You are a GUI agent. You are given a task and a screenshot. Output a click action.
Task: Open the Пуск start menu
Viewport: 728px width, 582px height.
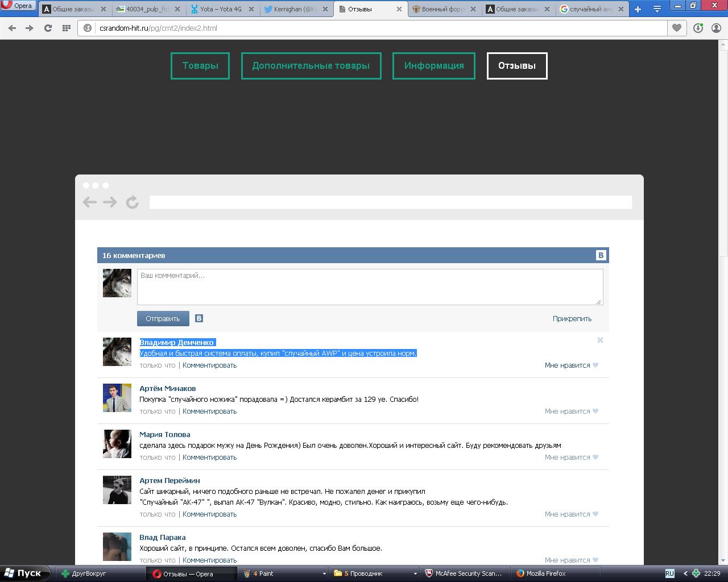[x=26, y=573]
